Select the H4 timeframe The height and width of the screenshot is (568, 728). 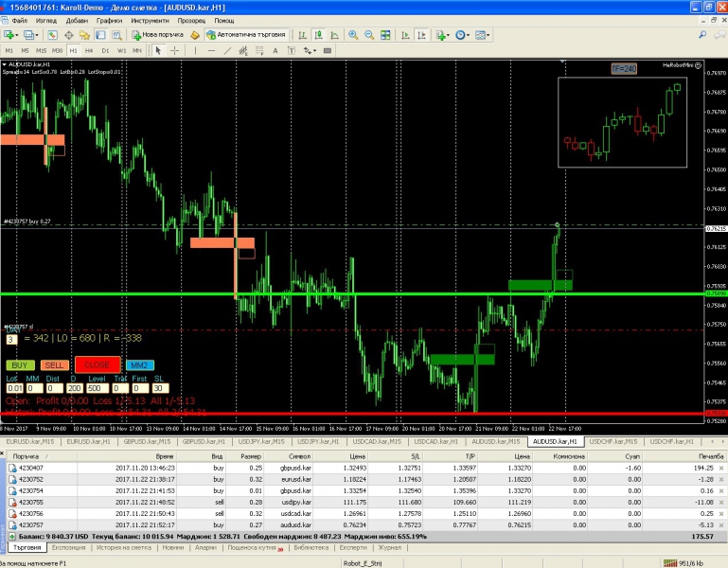coord(89,50)
